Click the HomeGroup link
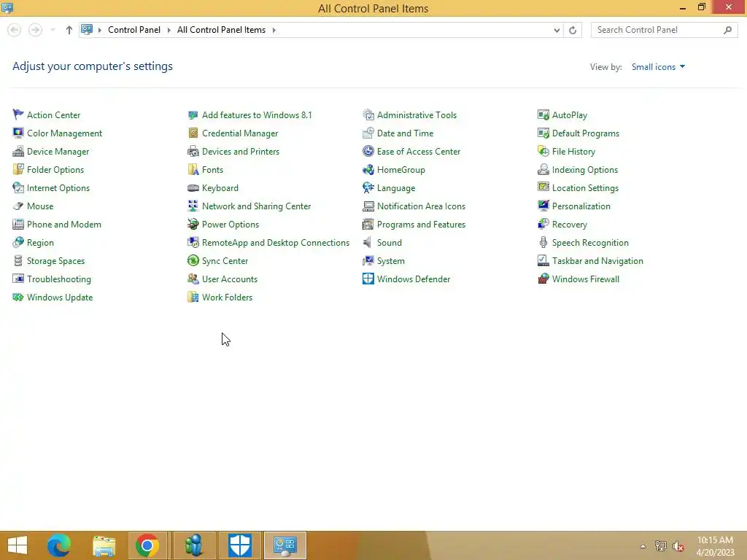The image size is (747, 560). tap(400, 169)
